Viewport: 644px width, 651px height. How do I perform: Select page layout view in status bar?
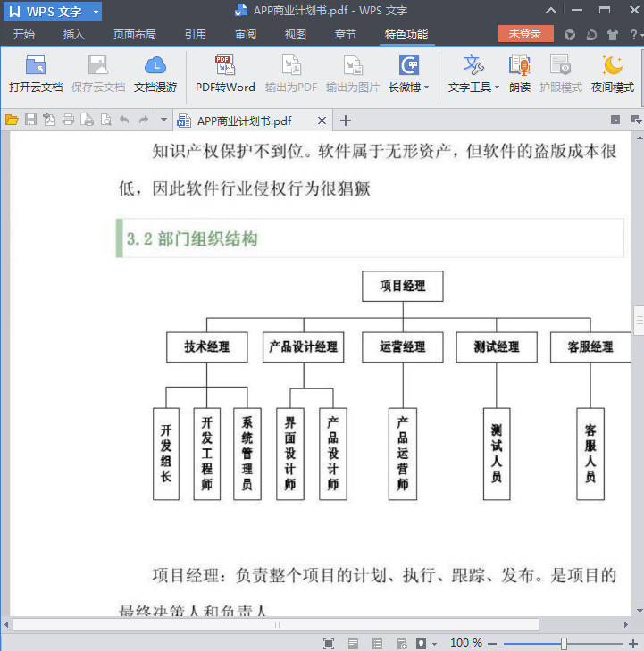click(353, 644)
